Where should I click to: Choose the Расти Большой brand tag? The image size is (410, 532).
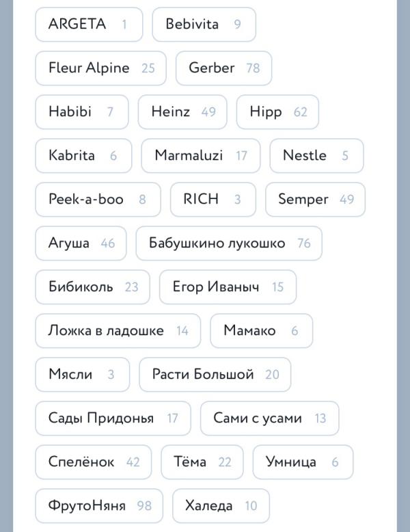click(215, 375)
